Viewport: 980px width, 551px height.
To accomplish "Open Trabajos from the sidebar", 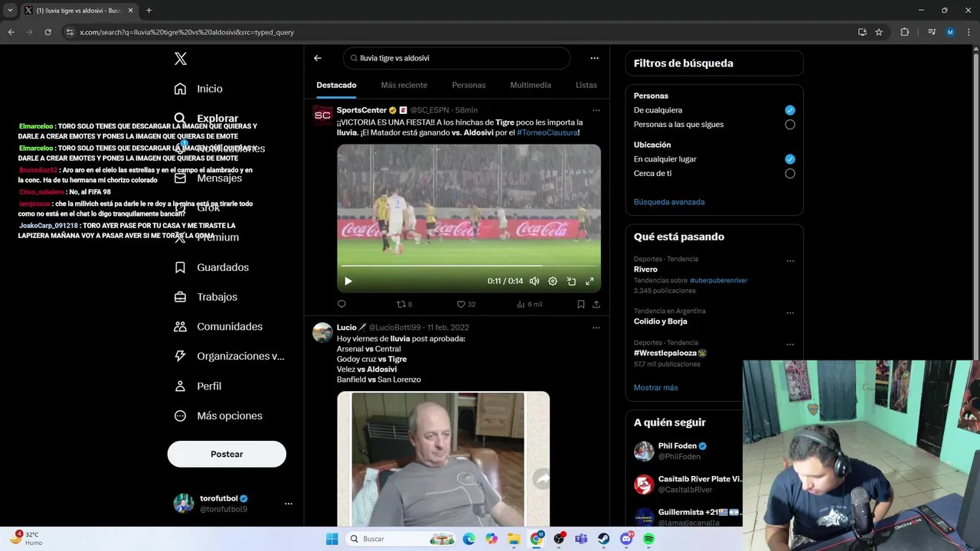I will pos(206,297).
